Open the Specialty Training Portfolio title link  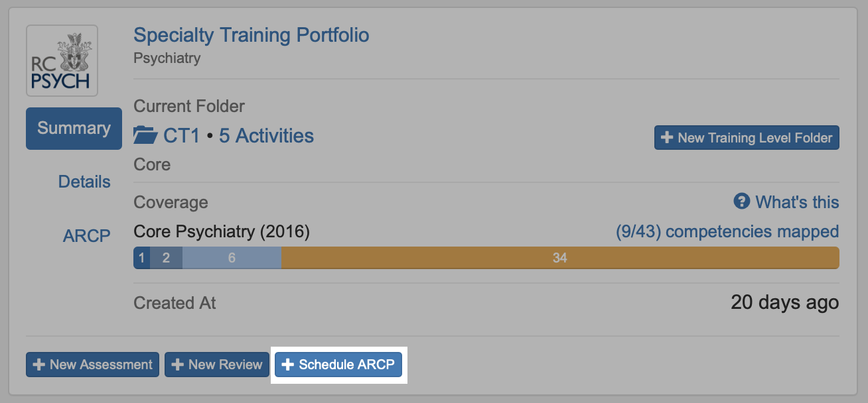[251, 35]
